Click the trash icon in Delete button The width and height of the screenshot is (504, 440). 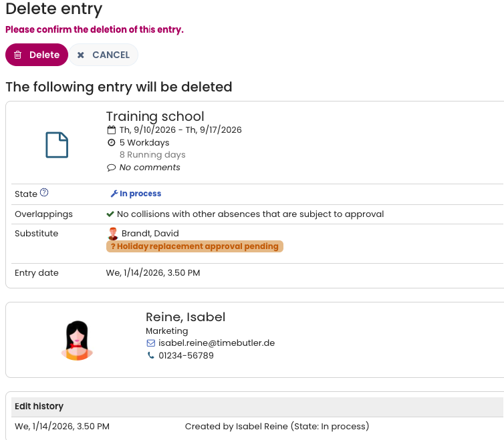click(x=18, y=55)
